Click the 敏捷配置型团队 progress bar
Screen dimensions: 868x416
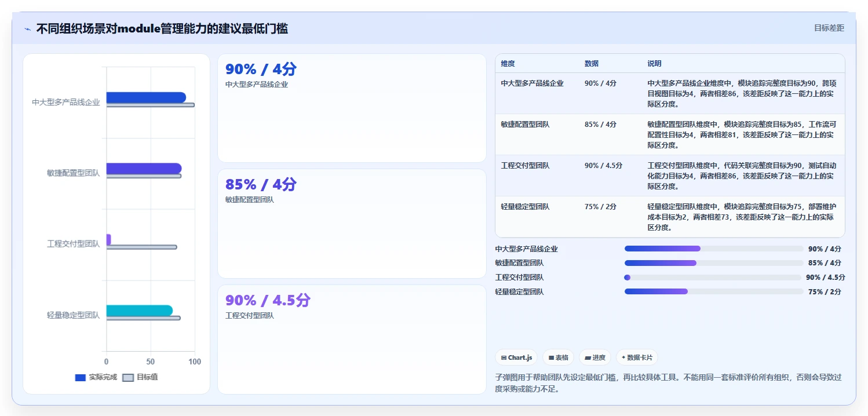(713, 263)
